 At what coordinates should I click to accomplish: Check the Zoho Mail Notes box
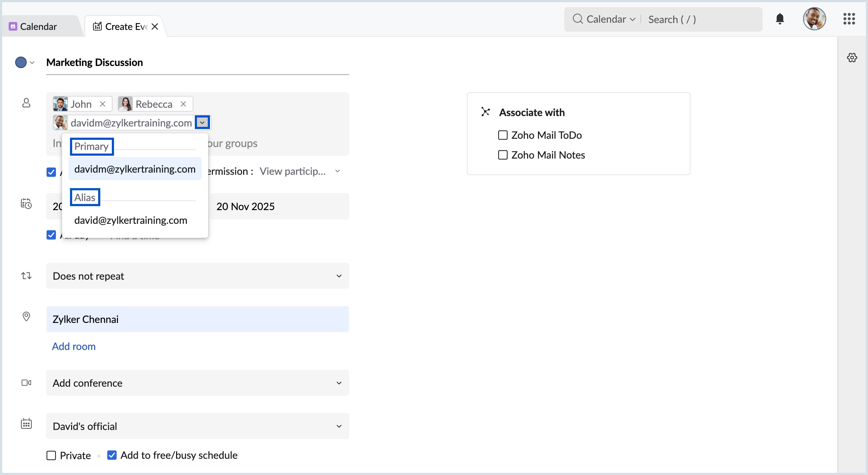503,155
